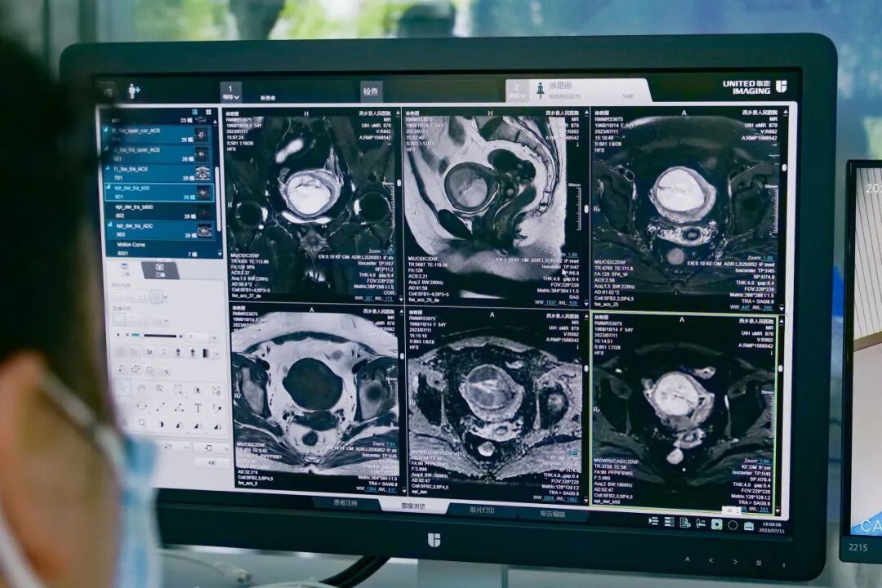Select the dark 3D cube panel tab
882x588 pixels.
coord(160,269)
